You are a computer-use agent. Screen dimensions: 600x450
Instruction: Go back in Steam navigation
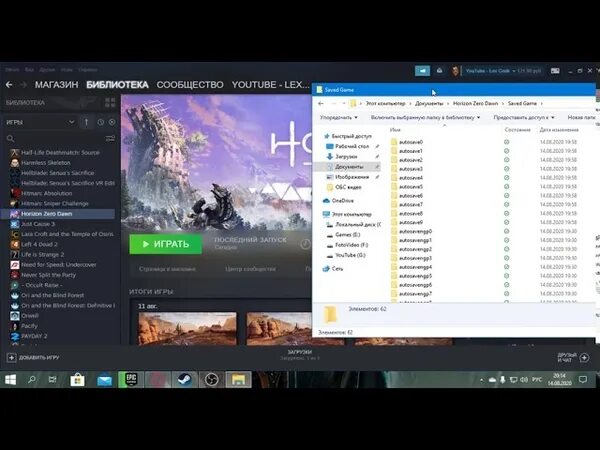[x=9, y=85]
